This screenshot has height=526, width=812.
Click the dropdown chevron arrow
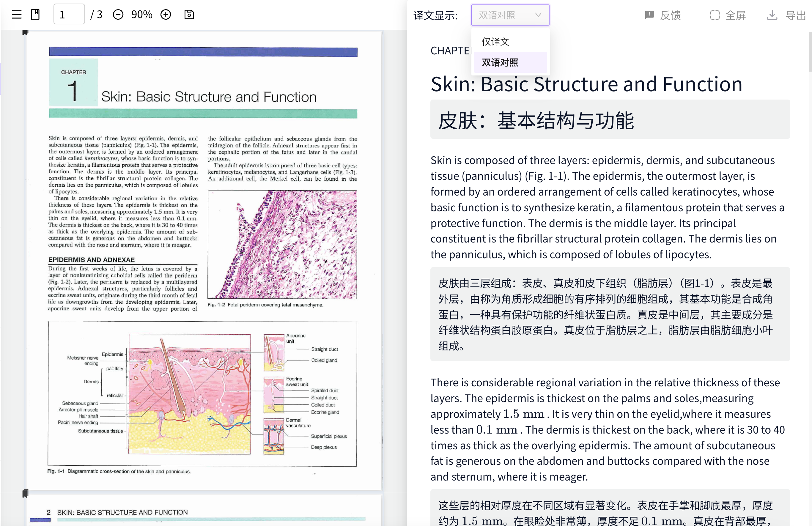point(538,15)
